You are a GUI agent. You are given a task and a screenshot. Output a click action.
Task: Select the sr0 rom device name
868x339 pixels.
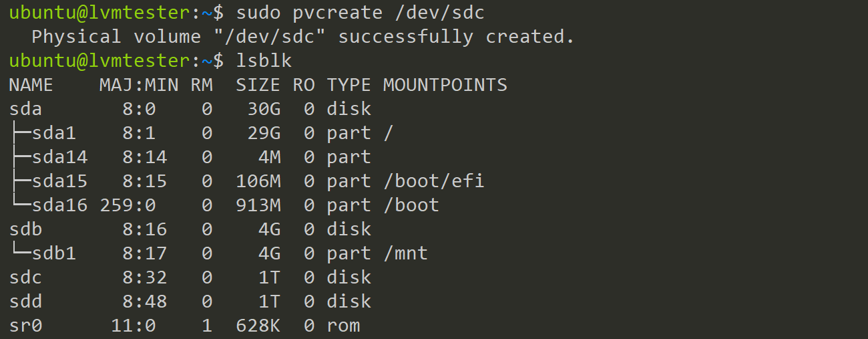(x=25, y=326)
